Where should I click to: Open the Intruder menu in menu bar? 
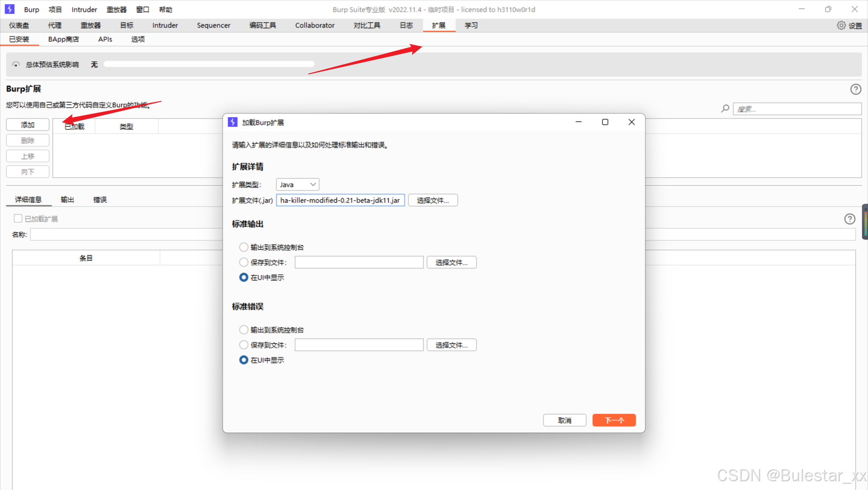point(84,9)
